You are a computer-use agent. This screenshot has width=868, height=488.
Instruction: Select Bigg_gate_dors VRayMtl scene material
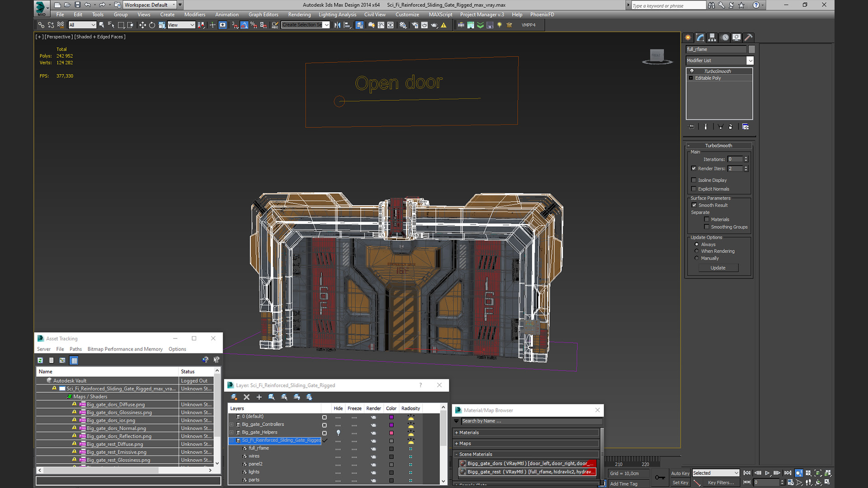pos(527,464)
